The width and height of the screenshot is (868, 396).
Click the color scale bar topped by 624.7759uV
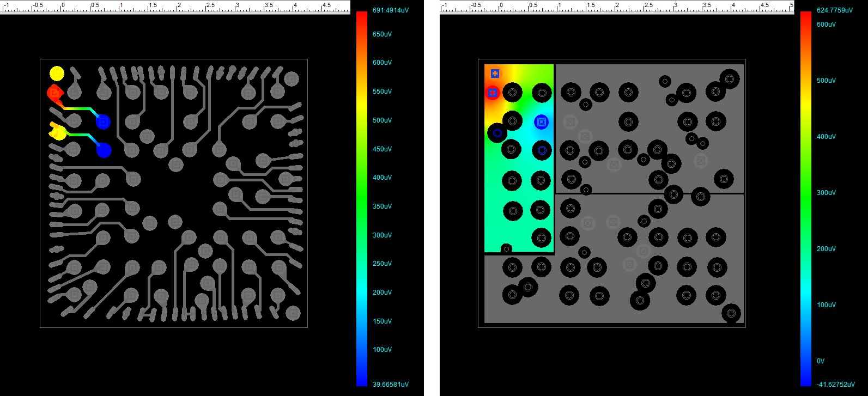click(x=805, y=198)
